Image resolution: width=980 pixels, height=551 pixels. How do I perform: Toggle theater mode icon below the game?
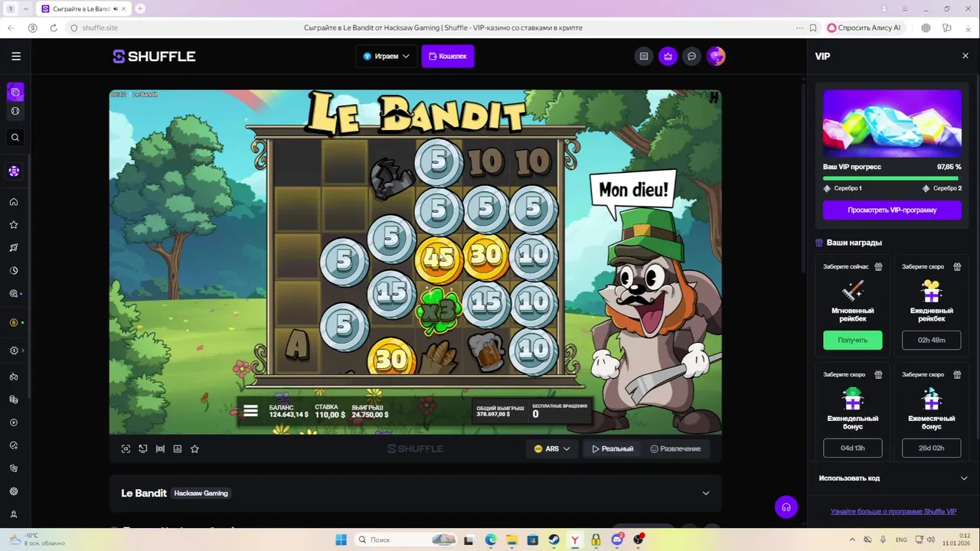[143, 449]
